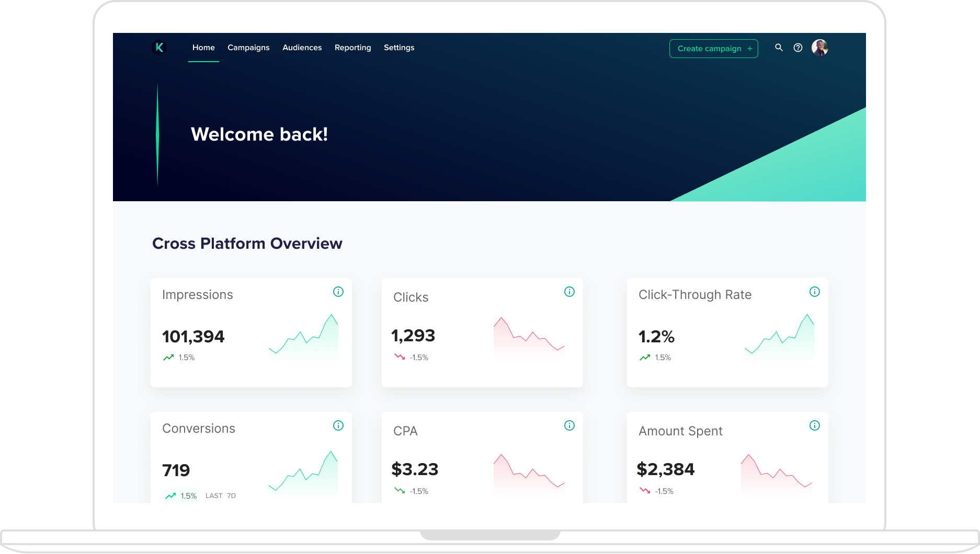
Task: Open info for Click-Through Rate metric
Action: click(x=815, y=292)
